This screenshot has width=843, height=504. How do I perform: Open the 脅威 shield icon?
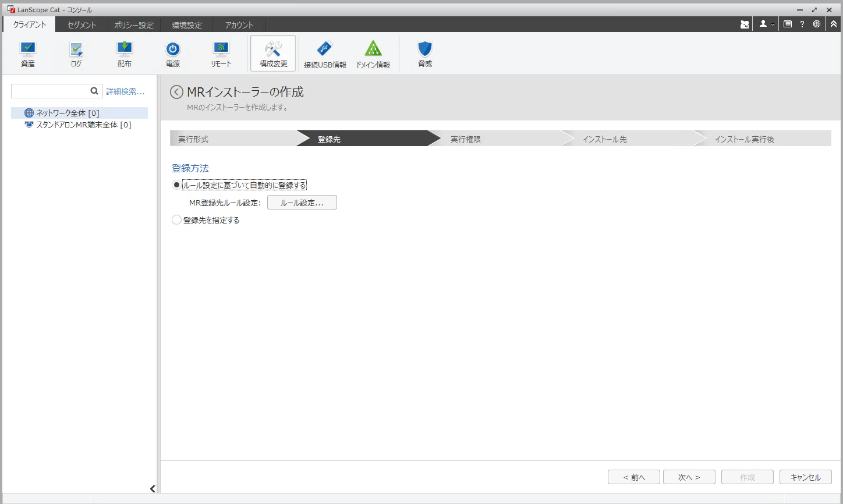pyautogui.click(x=425, y=54)
